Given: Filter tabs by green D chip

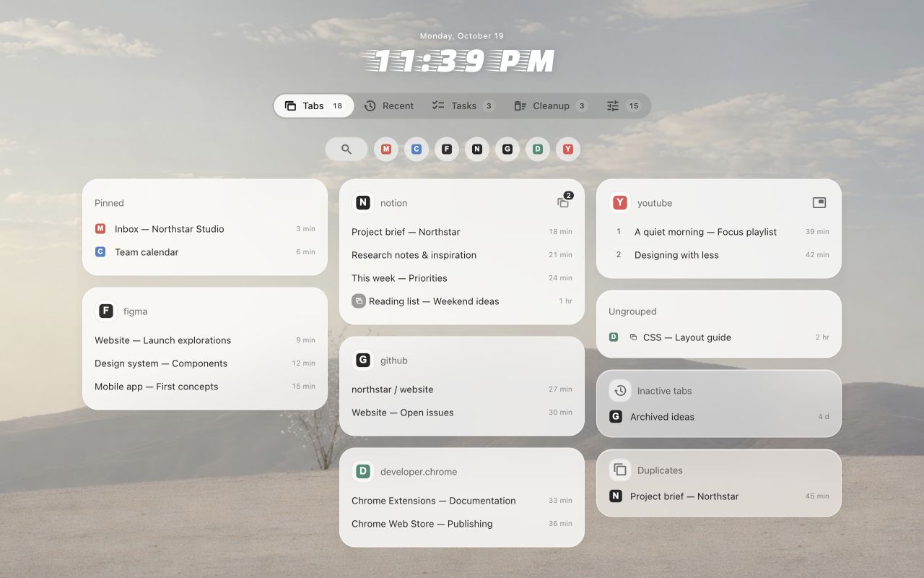Looking at the screenshot, I should pyautogui.click(x=538, y=149).
